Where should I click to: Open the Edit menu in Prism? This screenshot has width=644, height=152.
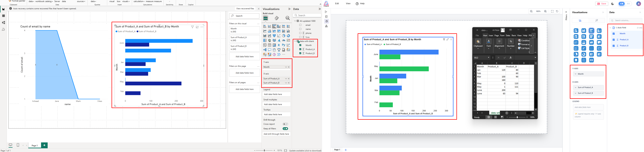(x=337, y=4)
